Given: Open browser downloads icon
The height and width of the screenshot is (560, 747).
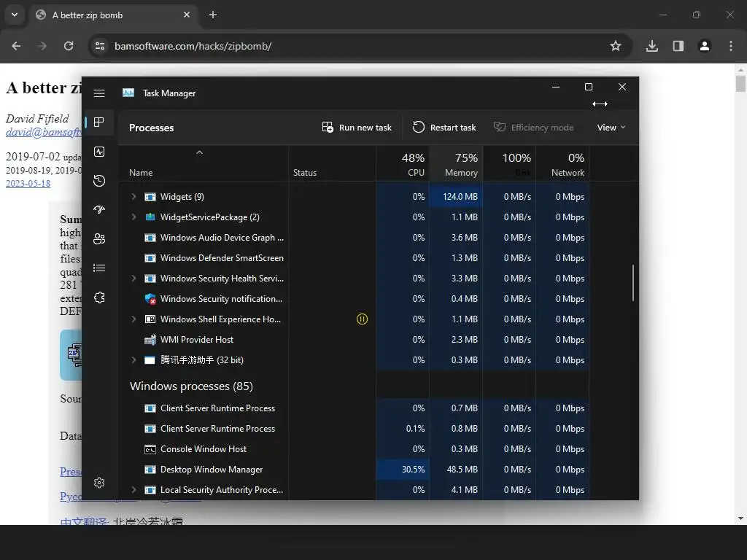Looking at the screenshot, I should pos(652,46).
